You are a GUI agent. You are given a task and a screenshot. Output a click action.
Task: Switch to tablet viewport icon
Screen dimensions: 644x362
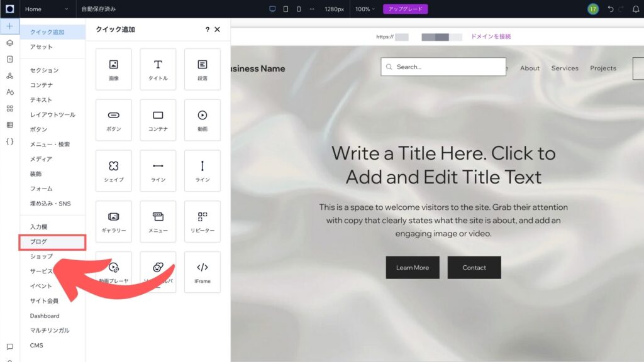pyautogui.click(x=286, y=9)
